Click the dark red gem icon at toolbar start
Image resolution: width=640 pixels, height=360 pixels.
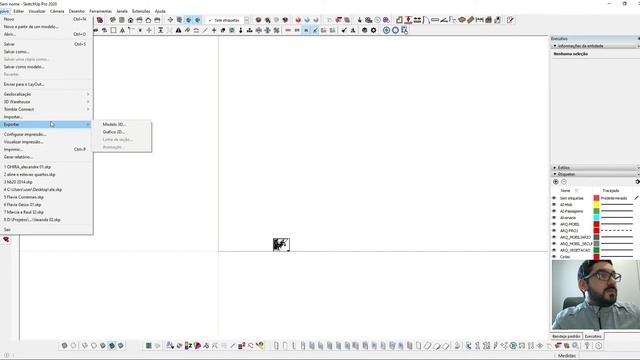pos(100,20)
